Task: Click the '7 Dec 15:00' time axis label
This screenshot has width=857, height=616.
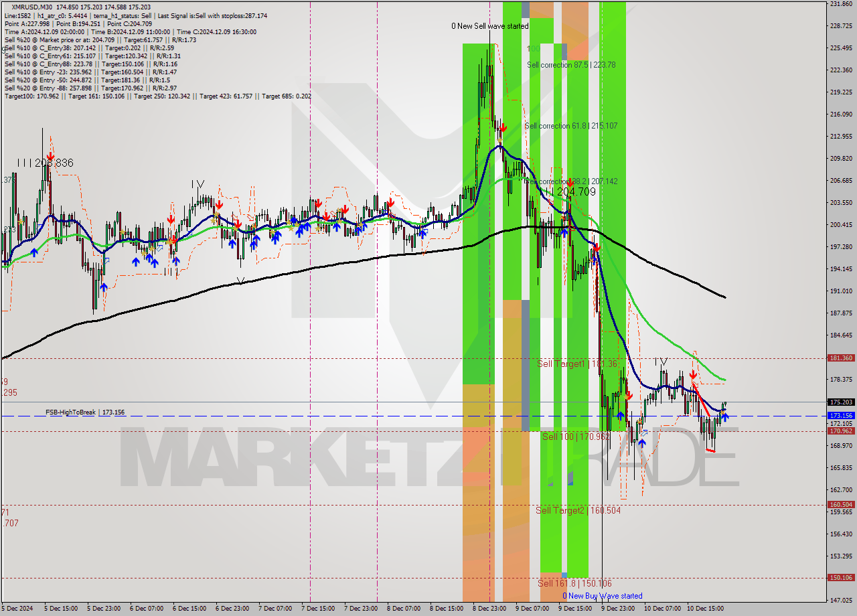Action: pyautogui.click(x=318, y=609)
